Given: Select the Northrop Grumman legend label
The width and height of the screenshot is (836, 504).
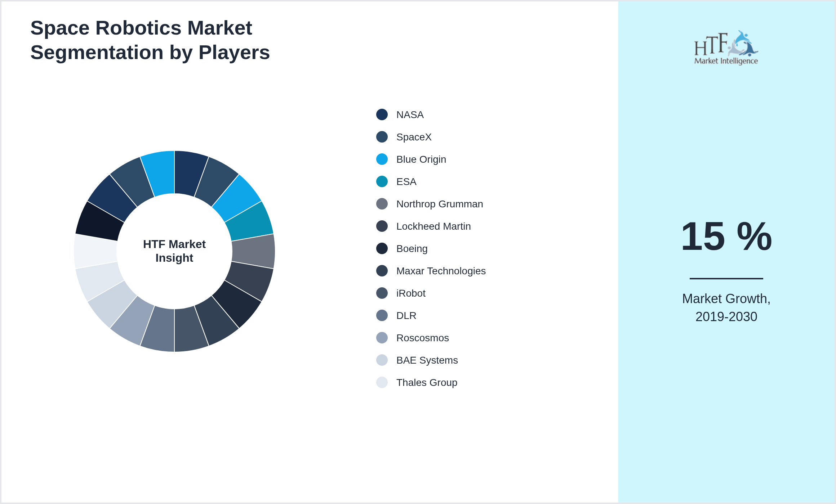Looking at the screenshot, I should (440, 204).
